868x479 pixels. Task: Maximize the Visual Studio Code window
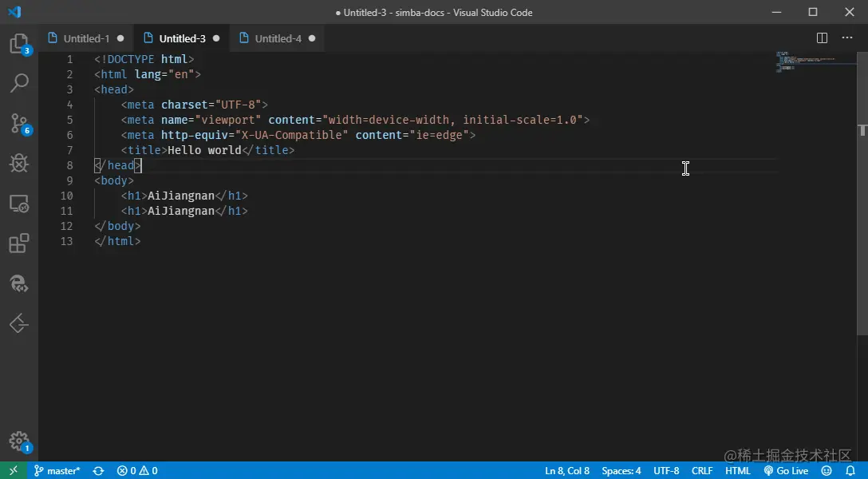tap(813, 12)
